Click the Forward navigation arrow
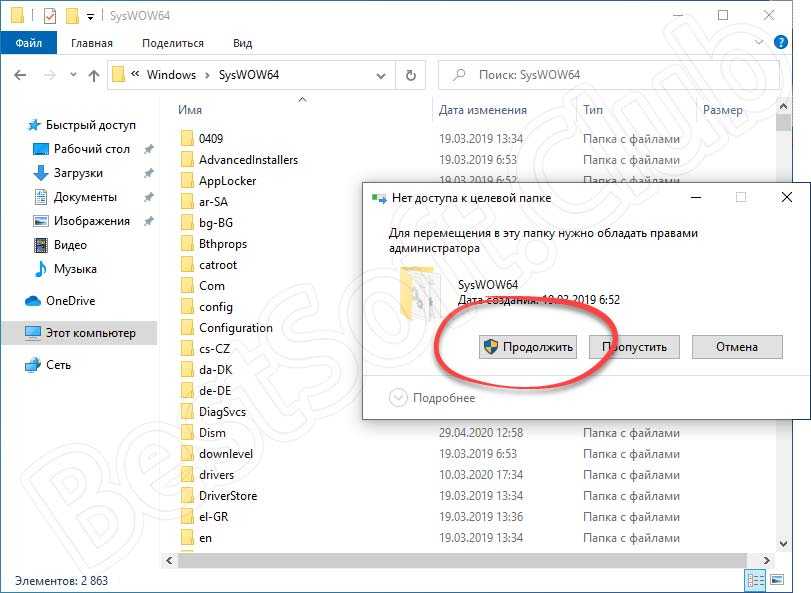This screenshot has width=811, height=593. click(50, 75)
